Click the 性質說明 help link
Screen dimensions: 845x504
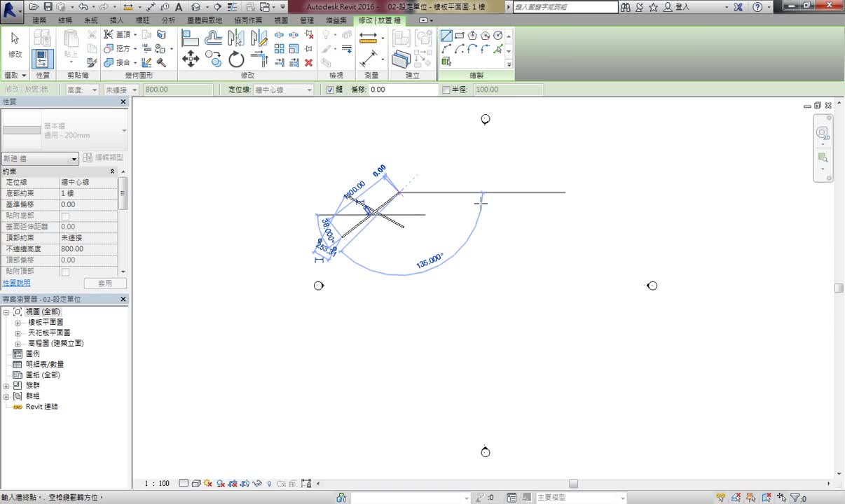17,283
